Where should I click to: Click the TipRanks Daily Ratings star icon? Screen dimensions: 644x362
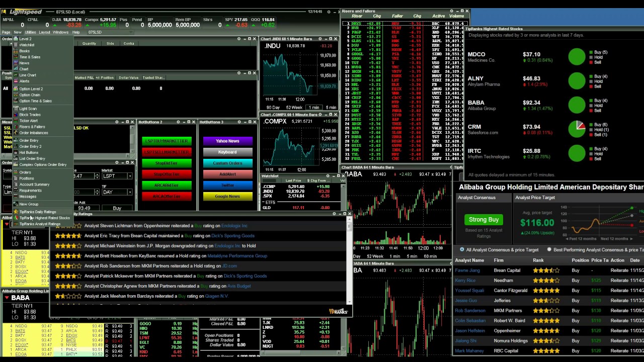[x=16, y=212]
